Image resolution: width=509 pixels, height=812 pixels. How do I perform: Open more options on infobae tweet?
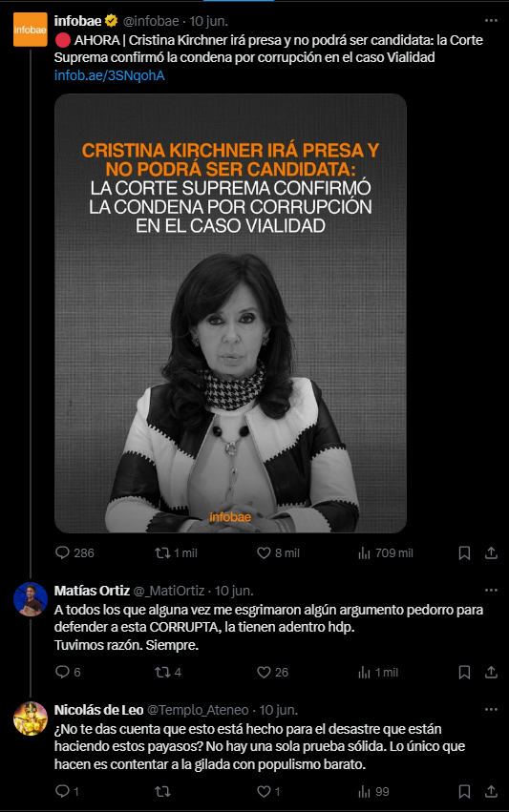[491, 21]
